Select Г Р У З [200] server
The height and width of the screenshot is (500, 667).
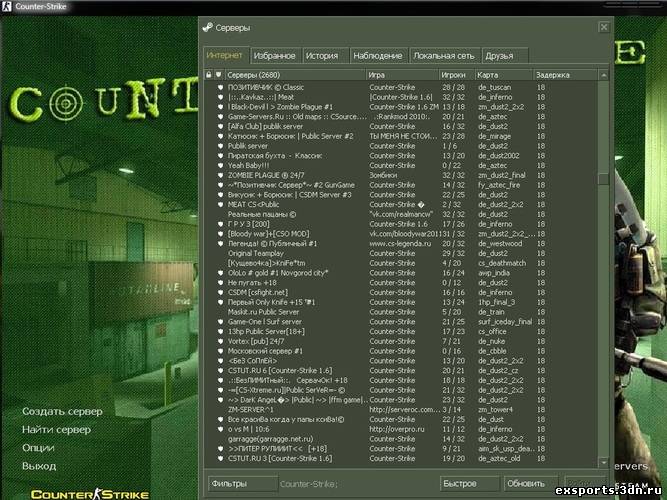tap(401, 224)
